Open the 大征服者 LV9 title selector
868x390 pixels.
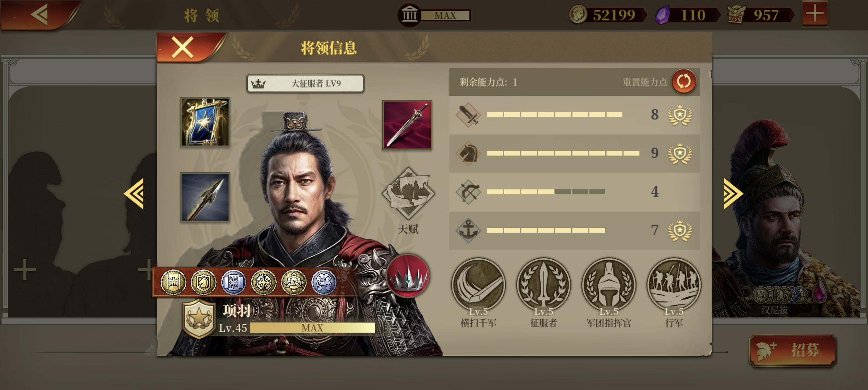[305, 83]
